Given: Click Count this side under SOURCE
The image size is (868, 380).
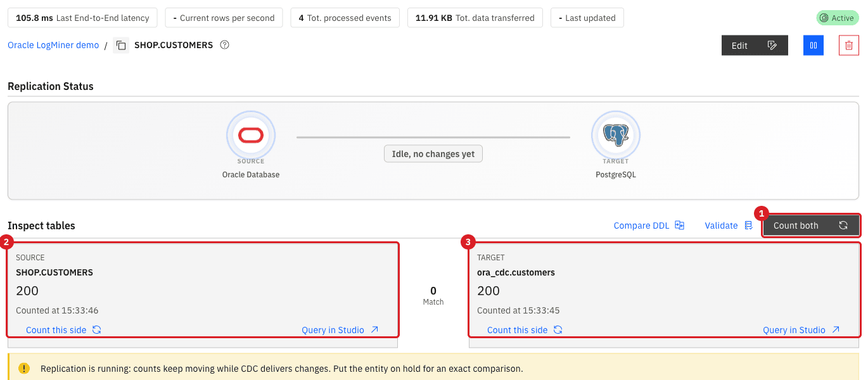Looking at the screenshot, I should click(x=63, y=330).
